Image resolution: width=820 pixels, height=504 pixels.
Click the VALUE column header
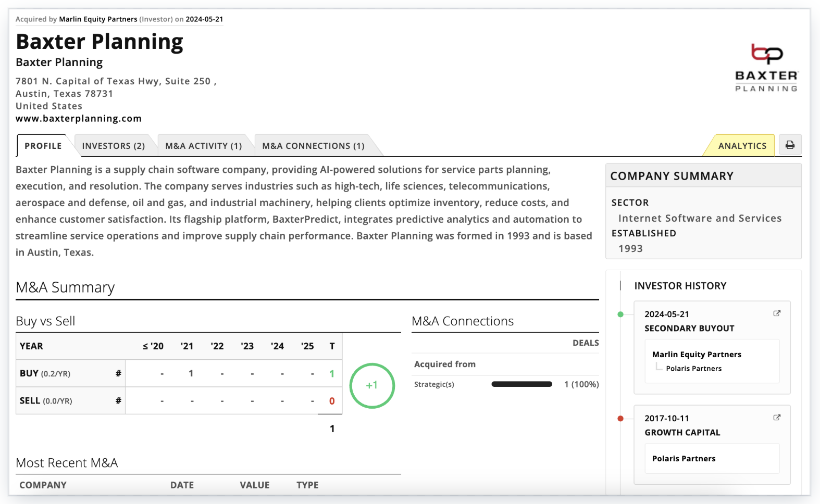254,485
